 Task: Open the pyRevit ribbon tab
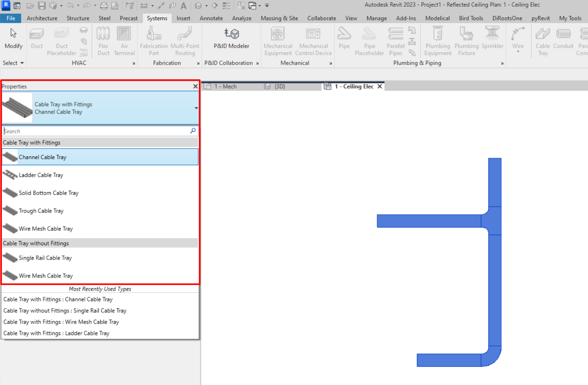coord(540,18)
